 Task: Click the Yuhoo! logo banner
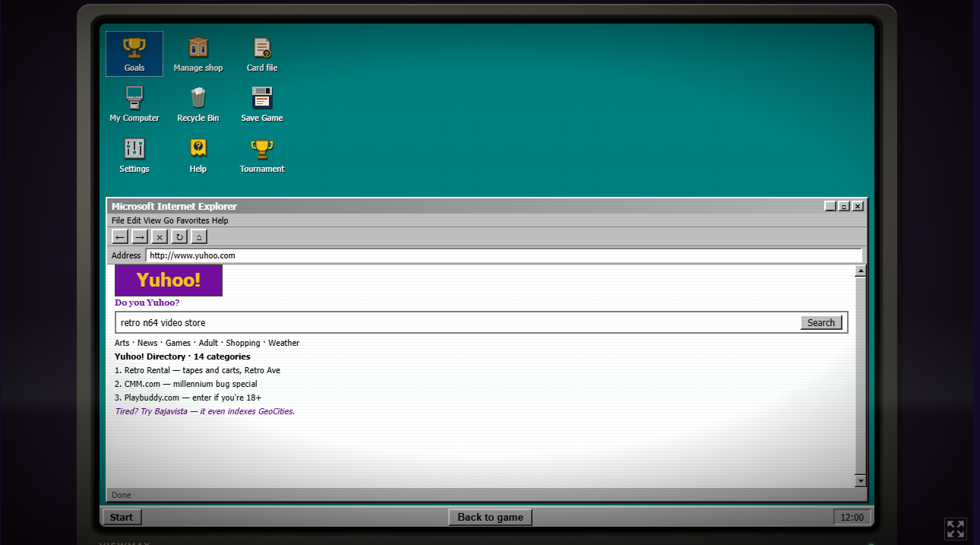pyautogui.click(x=169, y=280)
